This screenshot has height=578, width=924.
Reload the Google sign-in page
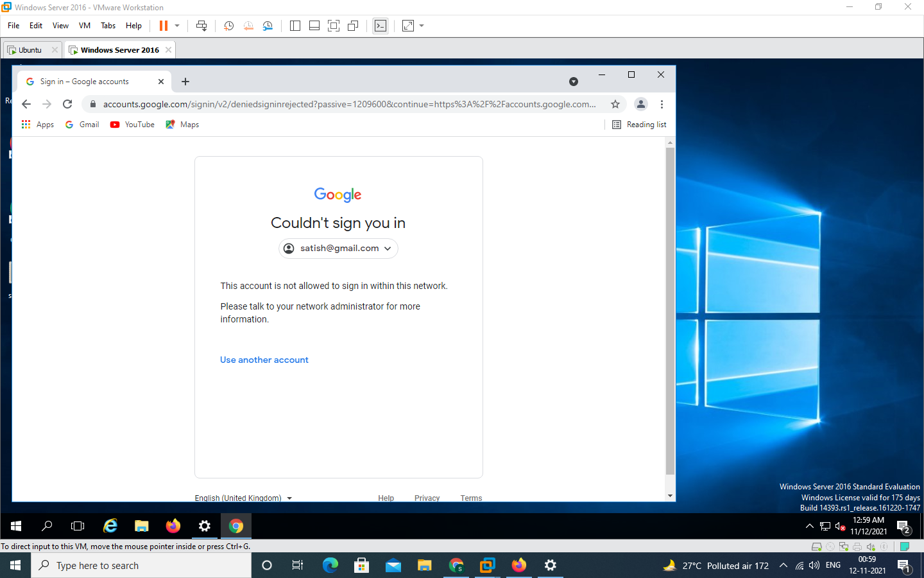pos(67,104)
